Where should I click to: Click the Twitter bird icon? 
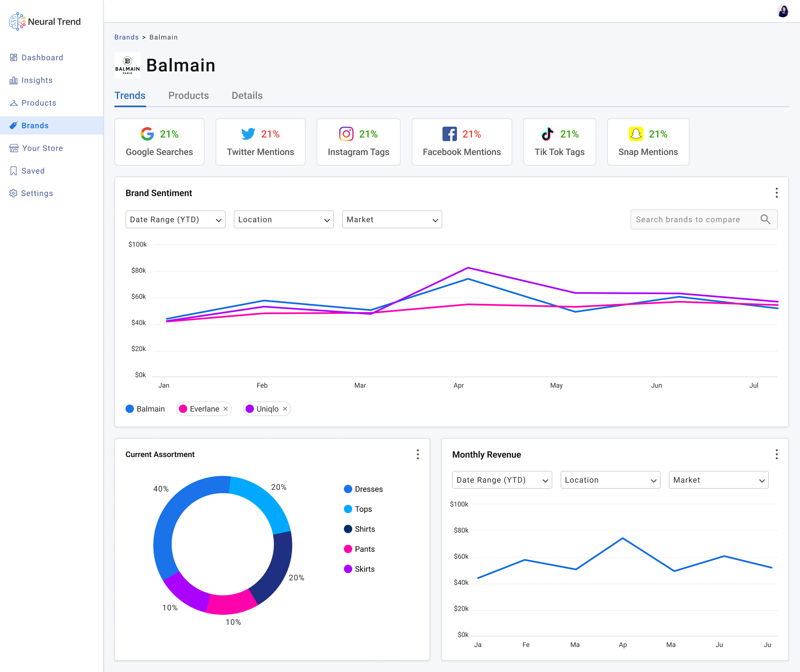pyautogui.click(x=248, y=134)
